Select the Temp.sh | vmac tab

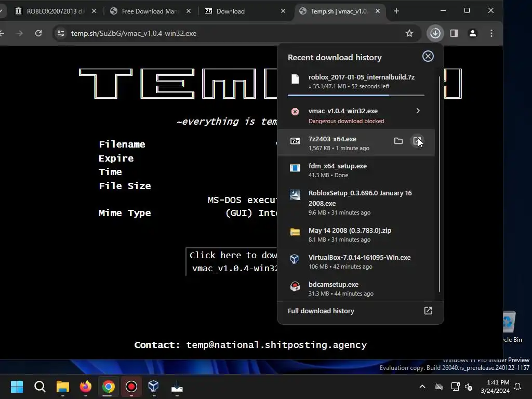pyautogui.click(x=339, y=11)
